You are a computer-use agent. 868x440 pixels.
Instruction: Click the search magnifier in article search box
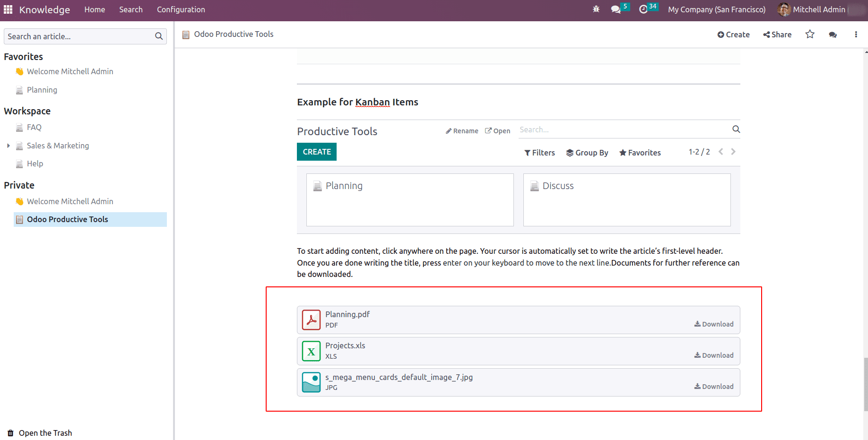159,36
